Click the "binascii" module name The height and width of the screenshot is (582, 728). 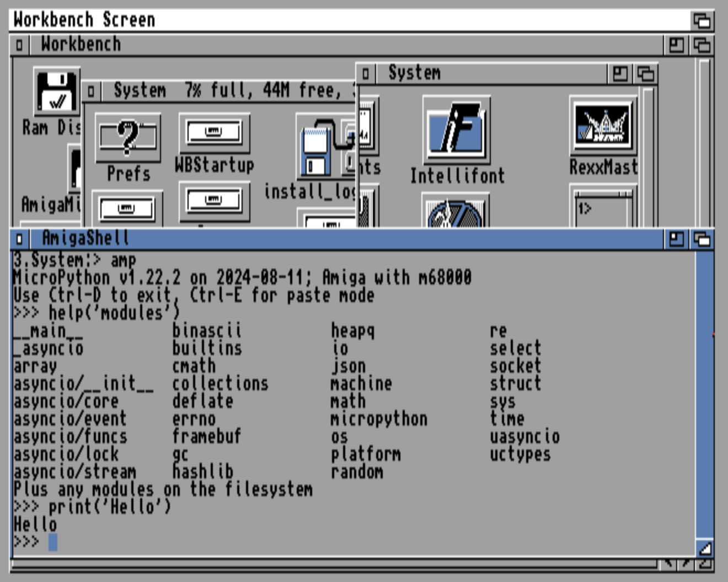tap(207, 331)
